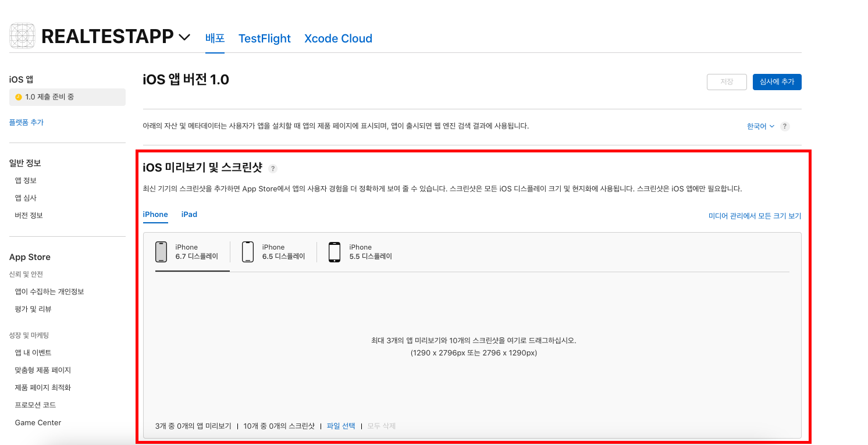Click the 플랫폼 추가 link

(26, 122)
